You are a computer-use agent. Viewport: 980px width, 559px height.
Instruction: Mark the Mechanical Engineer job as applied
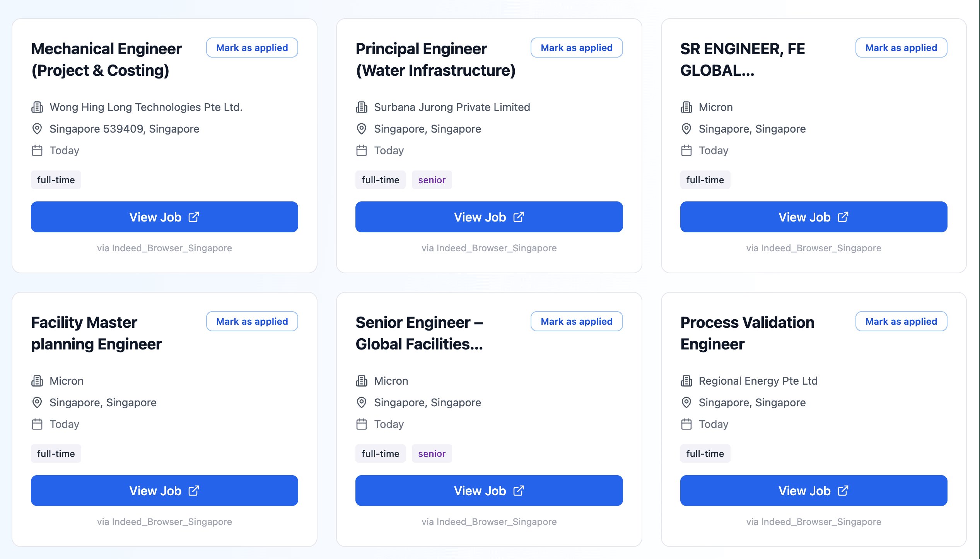pos(252,48)
